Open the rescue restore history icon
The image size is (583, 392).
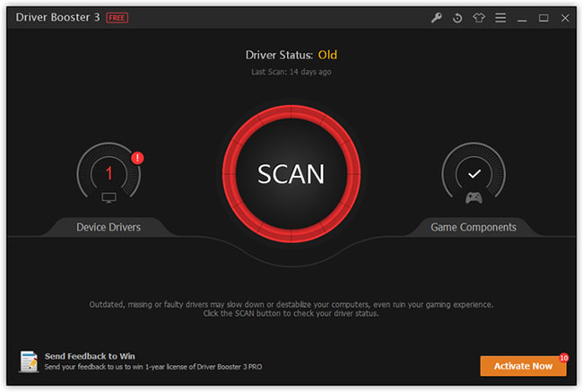pyautogui.click(x=457, y=17)
